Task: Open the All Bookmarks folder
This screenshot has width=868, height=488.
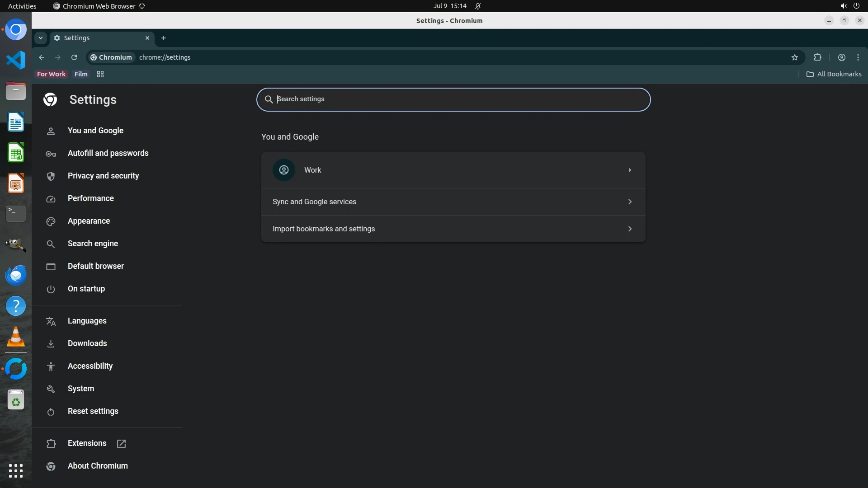Action: (834, 74)
